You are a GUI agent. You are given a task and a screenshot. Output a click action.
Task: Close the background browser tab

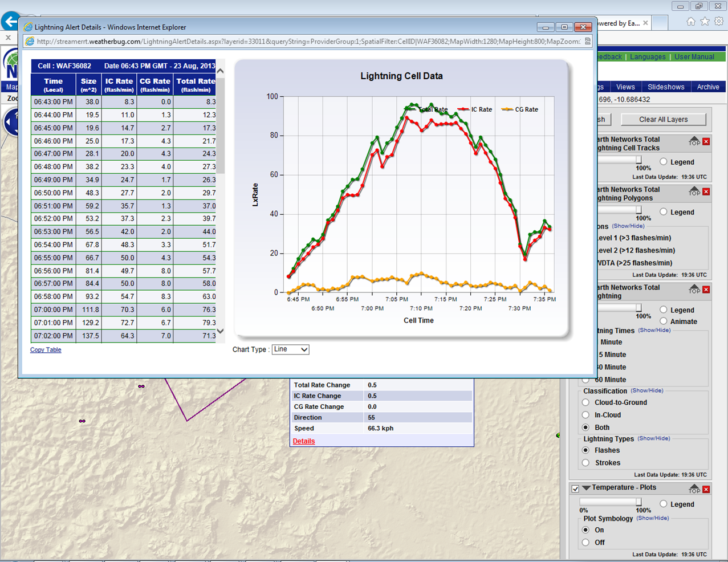coord(645,23)
